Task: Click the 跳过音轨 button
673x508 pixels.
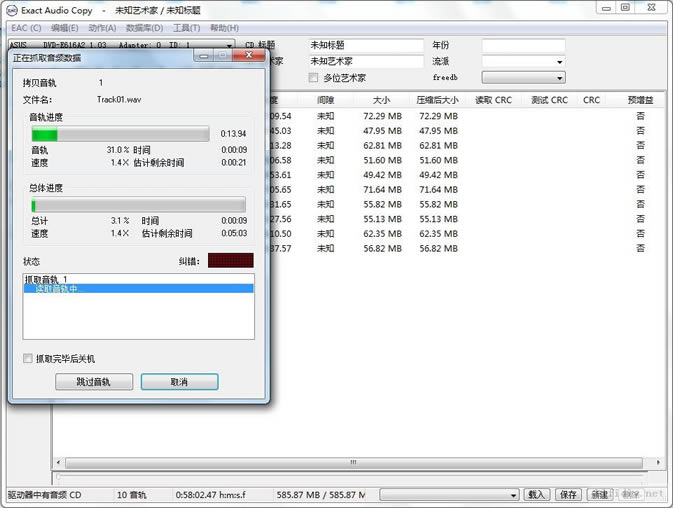Action: click(93, 382)
